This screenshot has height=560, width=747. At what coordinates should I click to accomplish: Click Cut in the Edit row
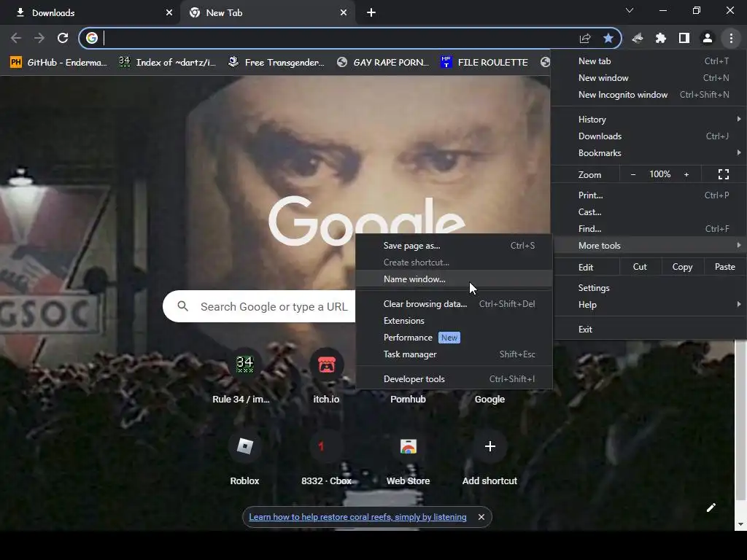pyautogui.click(x=640, y=267)
